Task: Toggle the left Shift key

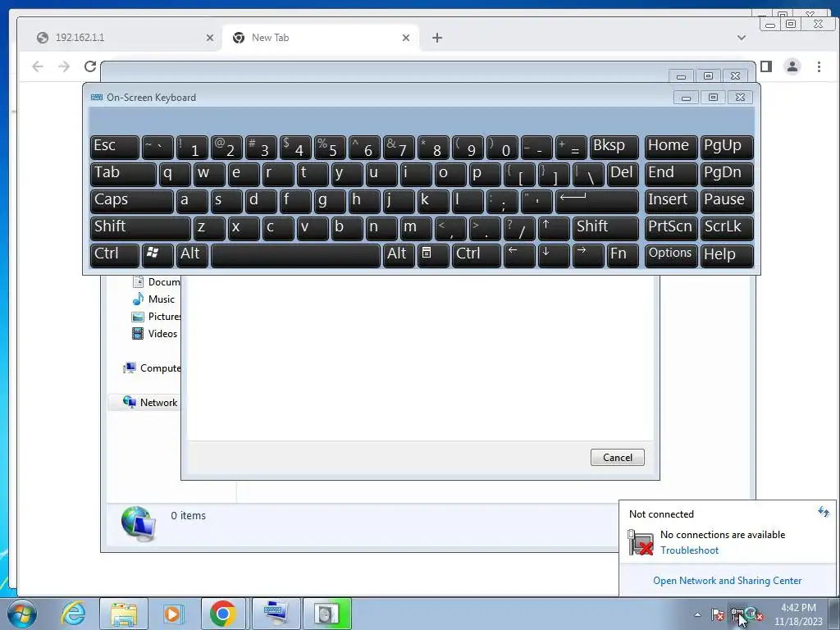Action: click(x=140, y=228)
